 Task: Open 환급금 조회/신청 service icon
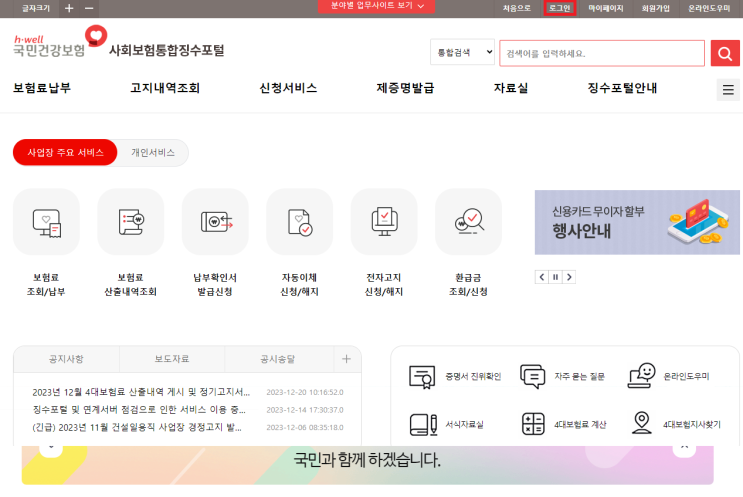468,222
